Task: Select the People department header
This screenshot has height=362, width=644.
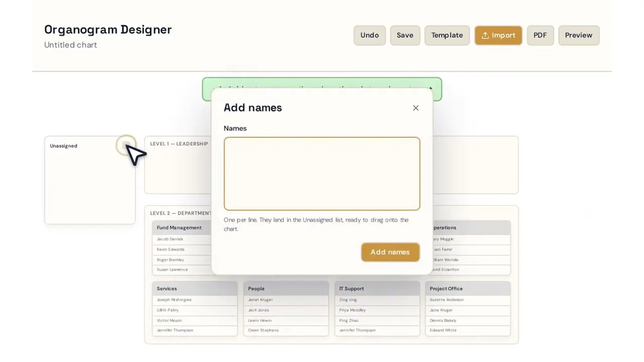Action: 286,288
